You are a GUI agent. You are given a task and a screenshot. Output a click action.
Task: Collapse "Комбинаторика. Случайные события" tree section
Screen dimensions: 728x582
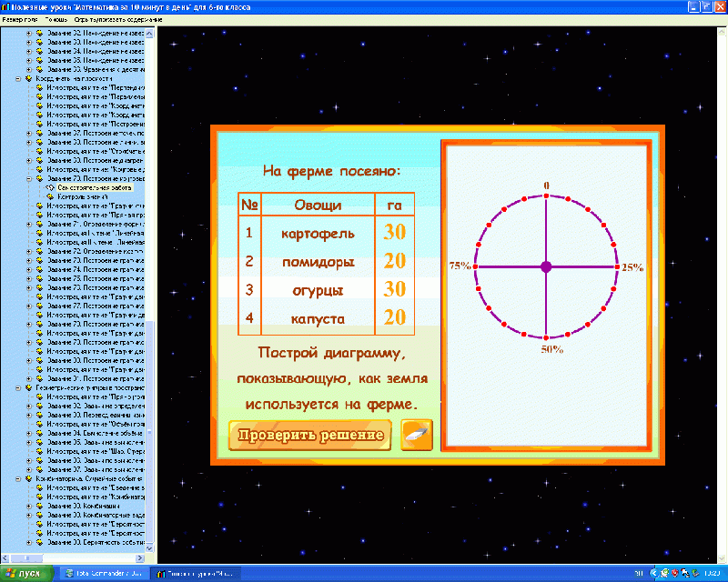tap(17, 477)
